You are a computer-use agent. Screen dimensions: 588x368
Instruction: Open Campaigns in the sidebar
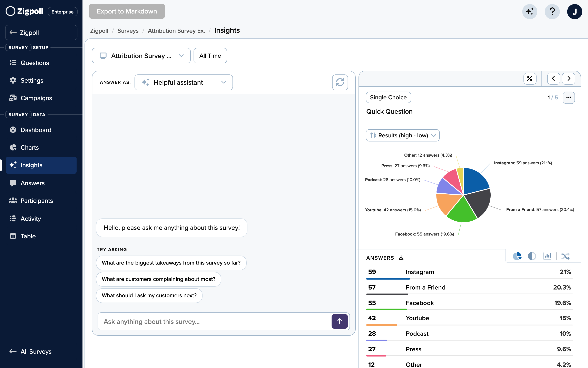click(41, 98)
